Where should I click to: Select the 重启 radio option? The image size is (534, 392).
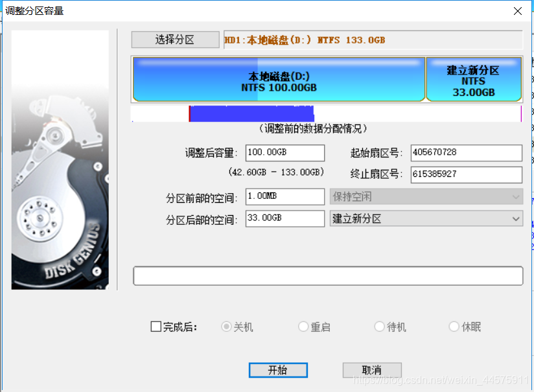coord(303,327)
